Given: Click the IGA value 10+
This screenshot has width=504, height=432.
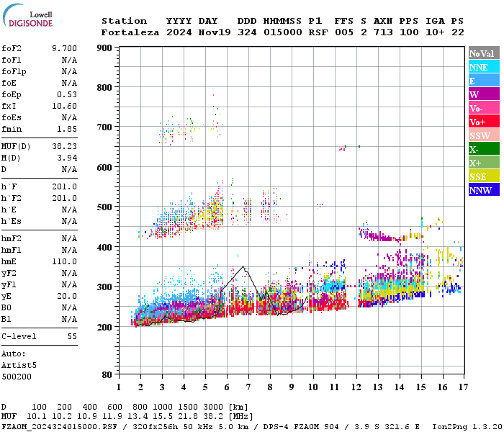Looking at the screenshot, I should pyautogui.click(x=435, y=32).
